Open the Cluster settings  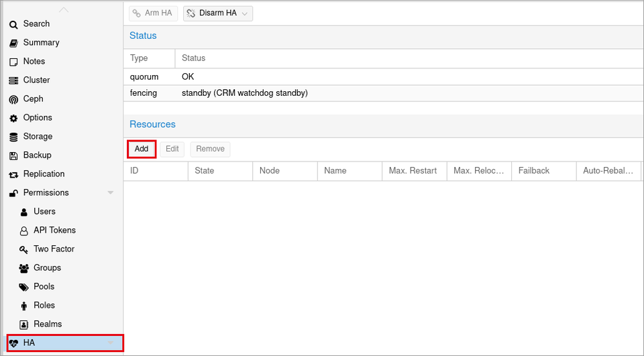pos(63,80)
